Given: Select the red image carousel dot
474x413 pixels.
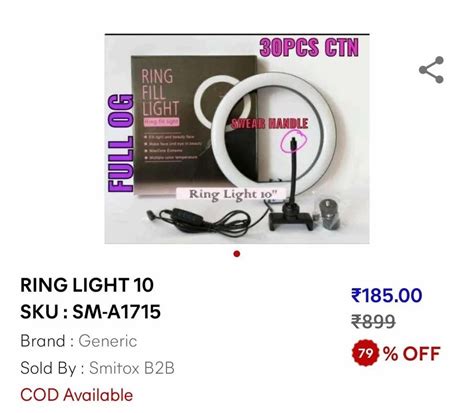Looking at the screenshot, I should point(237,254).
